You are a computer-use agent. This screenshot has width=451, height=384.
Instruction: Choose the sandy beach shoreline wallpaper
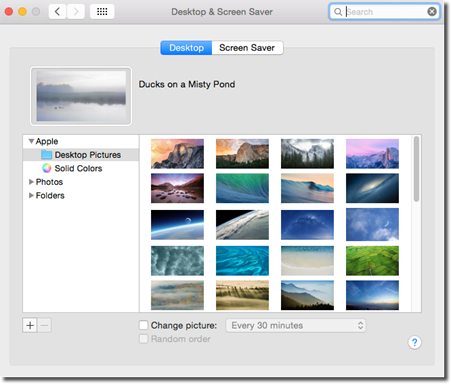pos(307,261)
